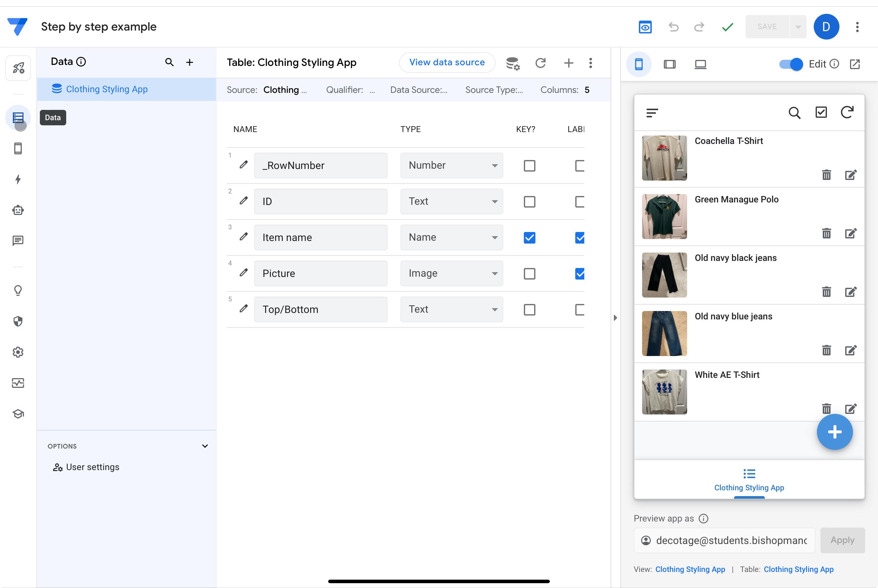Check the KEY box for Picture
This screenshot has width=878, height=588.
pos(530,274)
